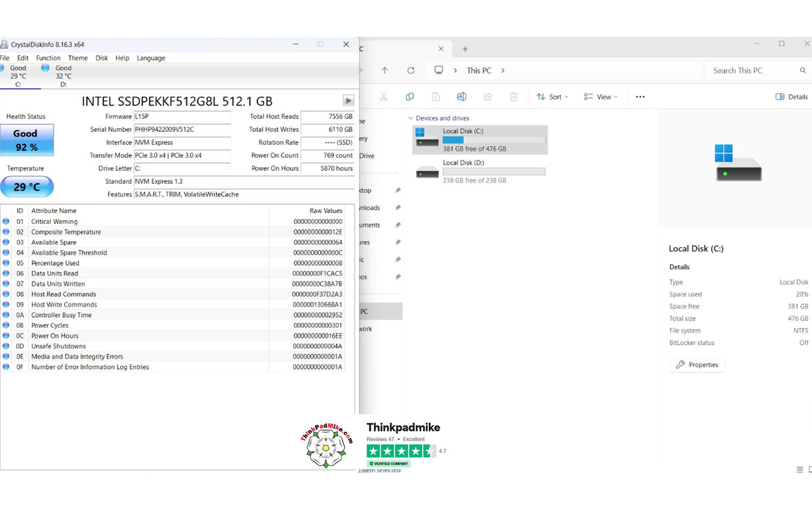The width and height of the screenshot is (812, 510).
Task: Click the Copy icon in Explorer toolbar
Action: (410, 97)
